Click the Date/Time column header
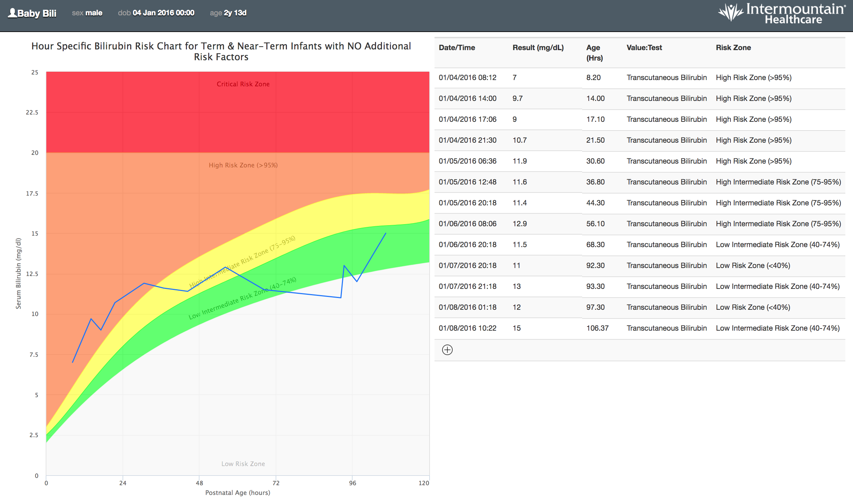 [x=457, y=48]
